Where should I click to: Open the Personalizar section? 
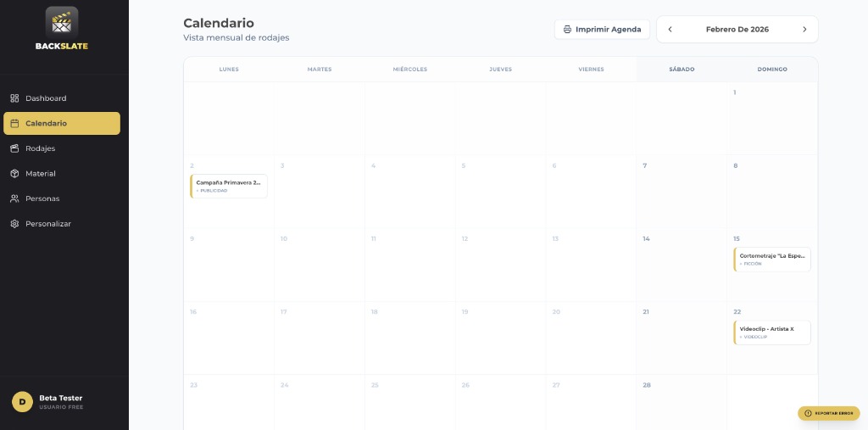(61, 224)
